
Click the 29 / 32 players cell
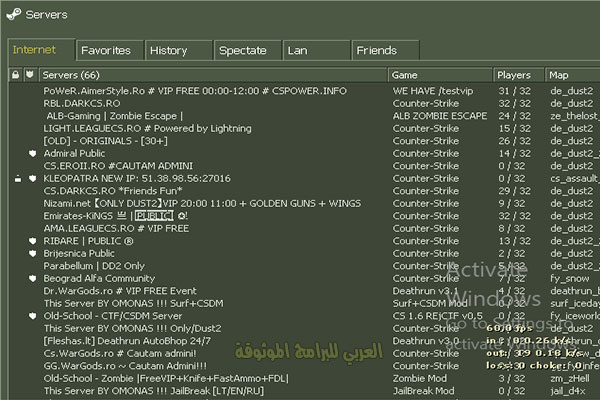(515, 191)
